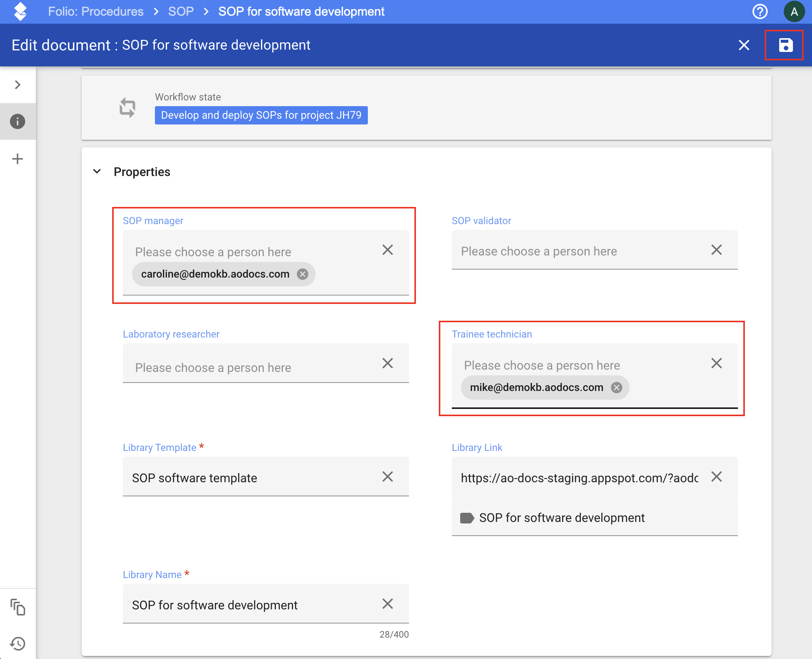Click the plus icon in the sidebar
The width and height of the screenshot is (812, 659).
18,159
